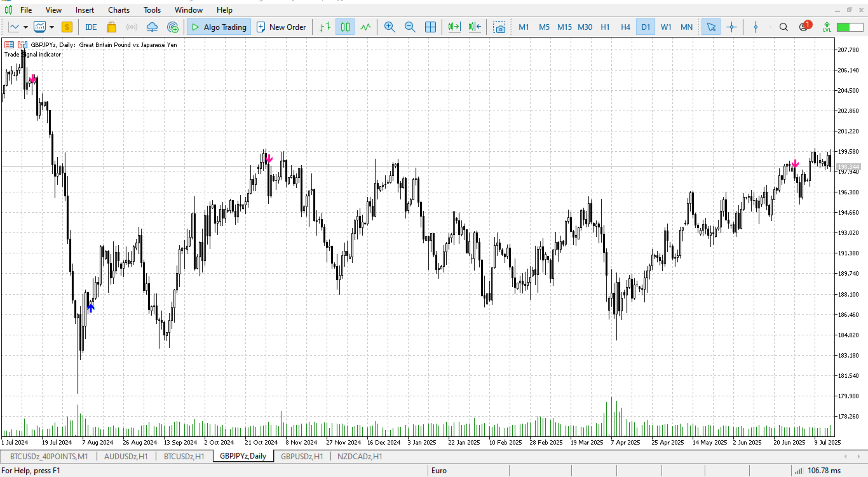Open the Charts menu

tap(119, 10)
